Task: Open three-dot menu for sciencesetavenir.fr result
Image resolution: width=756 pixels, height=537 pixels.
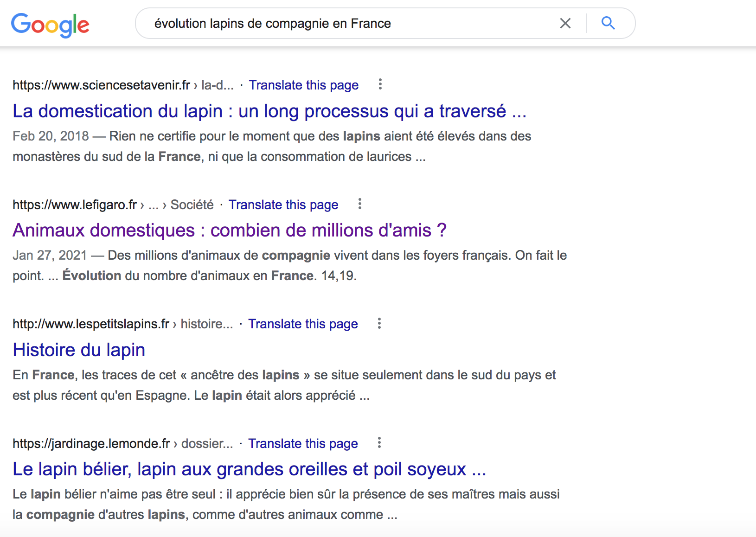Action: pos(380,84)
